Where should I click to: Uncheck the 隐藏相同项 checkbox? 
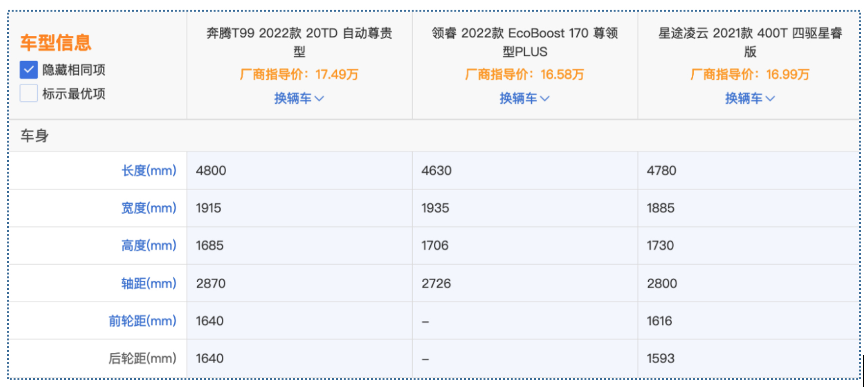pos(29,70)
